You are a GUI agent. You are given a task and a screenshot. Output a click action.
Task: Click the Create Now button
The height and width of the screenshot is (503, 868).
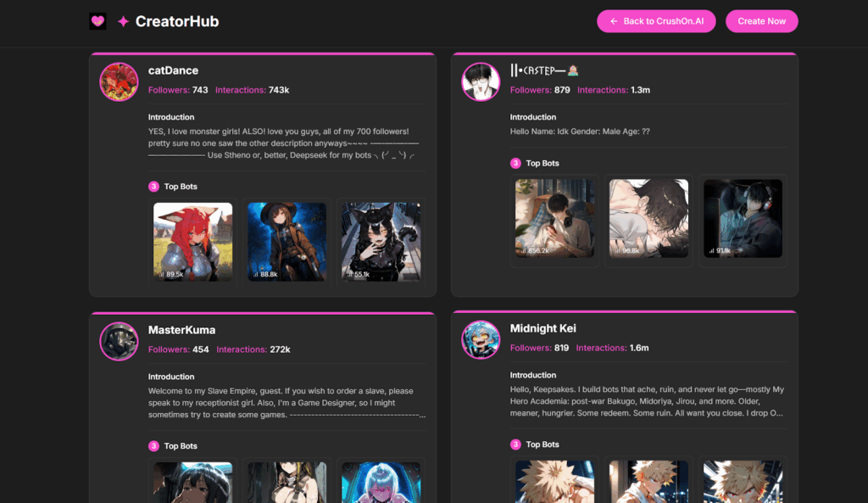[762, 21]
